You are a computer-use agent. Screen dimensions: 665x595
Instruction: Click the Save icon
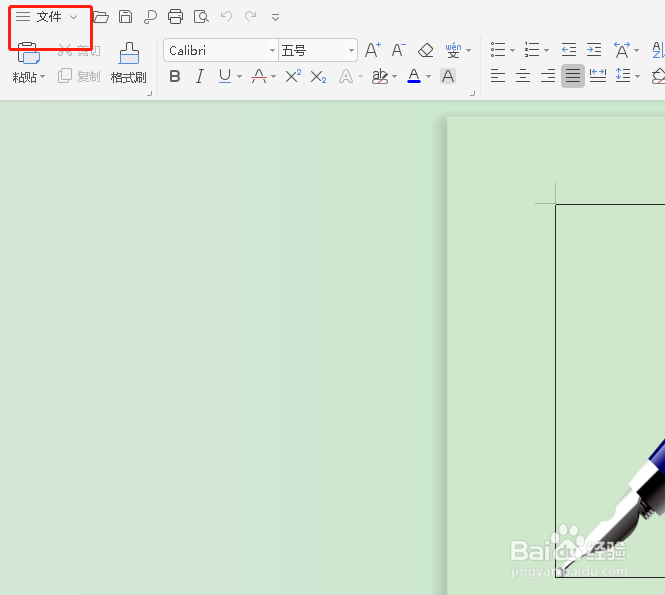click(x=125, y=17)
